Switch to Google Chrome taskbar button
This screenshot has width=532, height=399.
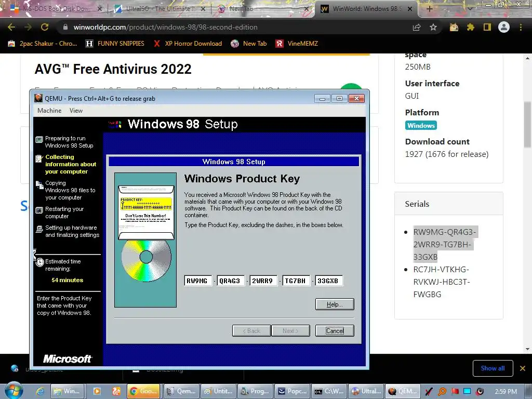(x=143, y=391)
